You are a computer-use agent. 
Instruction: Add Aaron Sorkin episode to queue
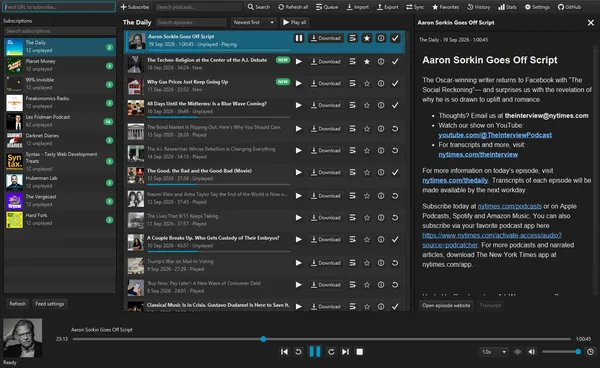pyautogui.click(x=352, y=38)
